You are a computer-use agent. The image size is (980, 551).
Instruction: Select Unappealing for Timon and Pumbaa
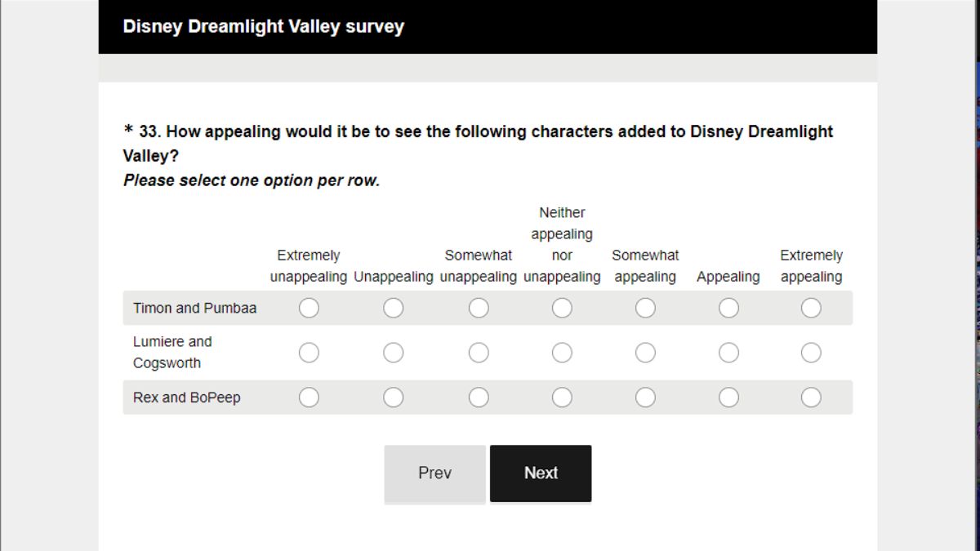coord(393,308)
